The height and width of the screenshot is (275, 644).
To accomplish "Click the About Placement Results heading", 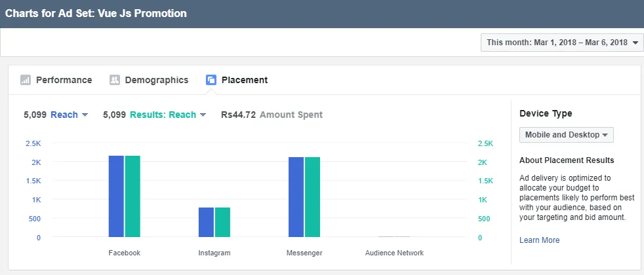I will click(x=567, y=160).
